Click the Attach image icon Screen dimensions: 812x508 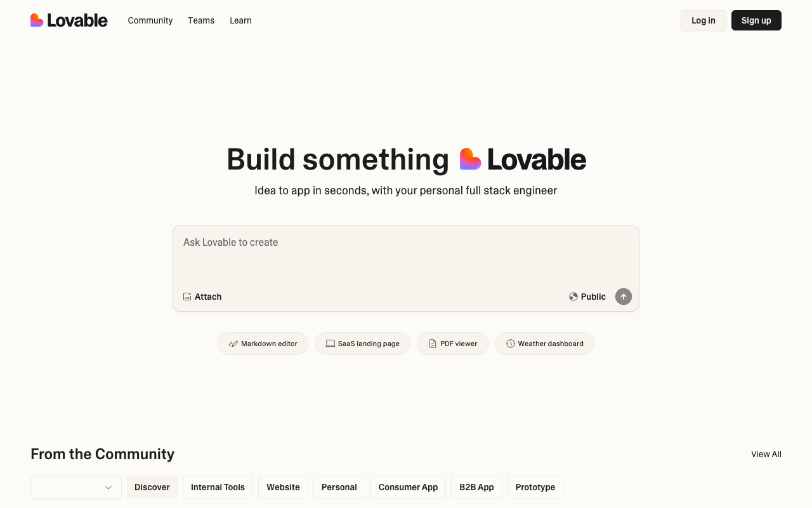187,297
